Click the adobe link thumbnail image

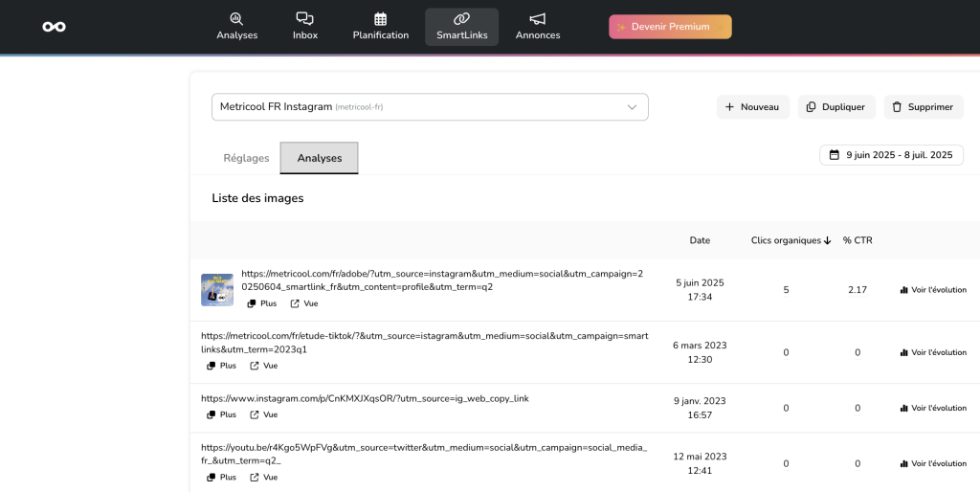tap(216, 289)
